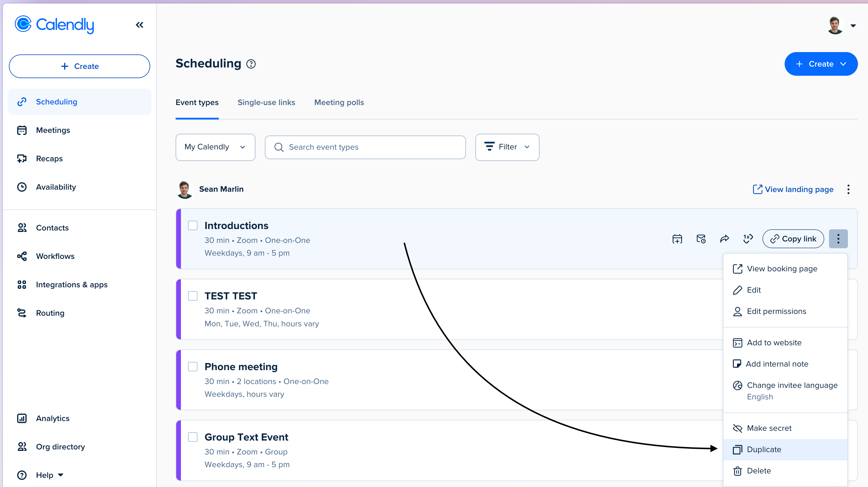Select Change invitee language option
Image resolution: width=868 pixels, height=487 pixels.
[x=785, y=391]
